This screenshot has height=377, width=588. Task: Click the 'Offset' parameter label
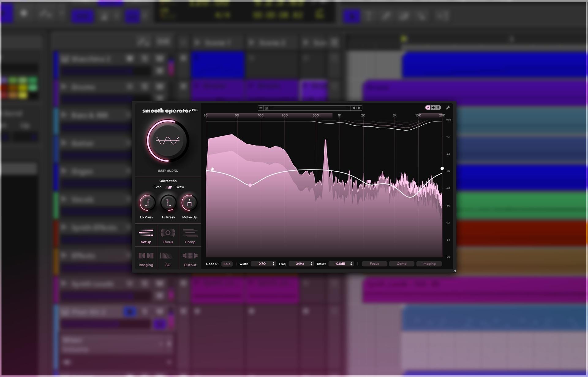(321, 264)
